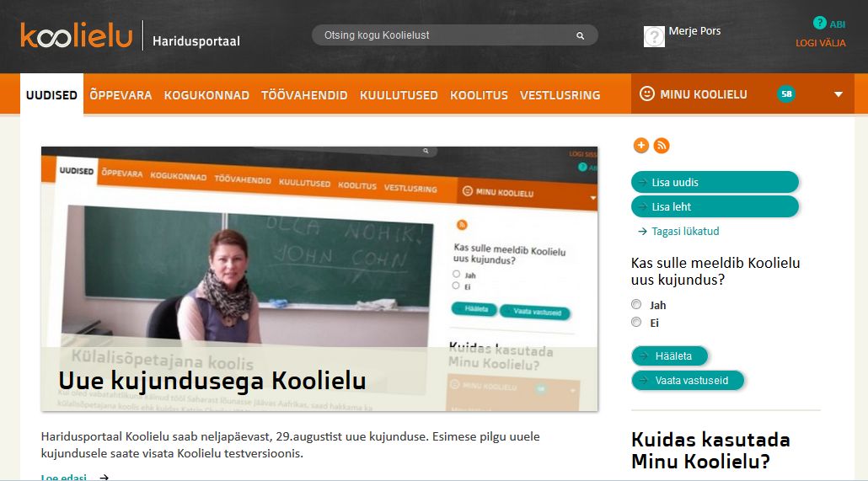The height and width of the screenshot is (481, 868).
Task: Open Merje Pors profile avatar
Action: coord(654,36)
